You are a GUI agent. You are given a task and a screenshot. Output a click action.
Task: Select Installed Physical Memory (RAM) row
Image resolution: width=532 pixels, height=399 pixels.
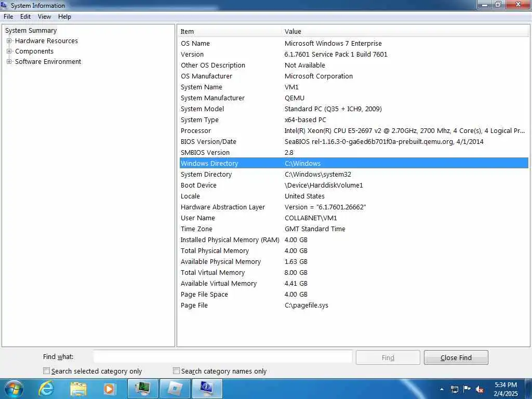(354, 240)
